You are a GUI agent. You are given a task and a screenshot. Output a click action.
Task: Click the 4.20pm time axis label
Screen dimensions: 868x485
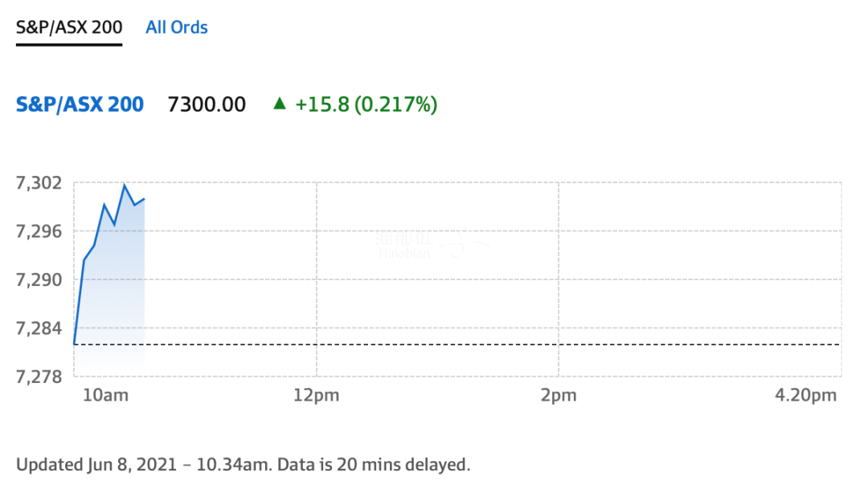(805, 395)
